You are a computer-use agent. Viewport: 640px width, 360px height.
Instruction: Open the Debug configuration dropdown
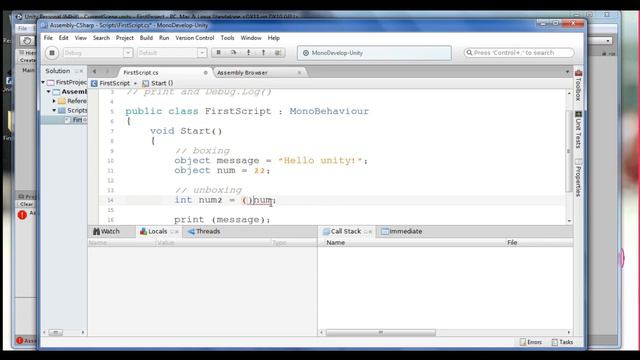128,53
